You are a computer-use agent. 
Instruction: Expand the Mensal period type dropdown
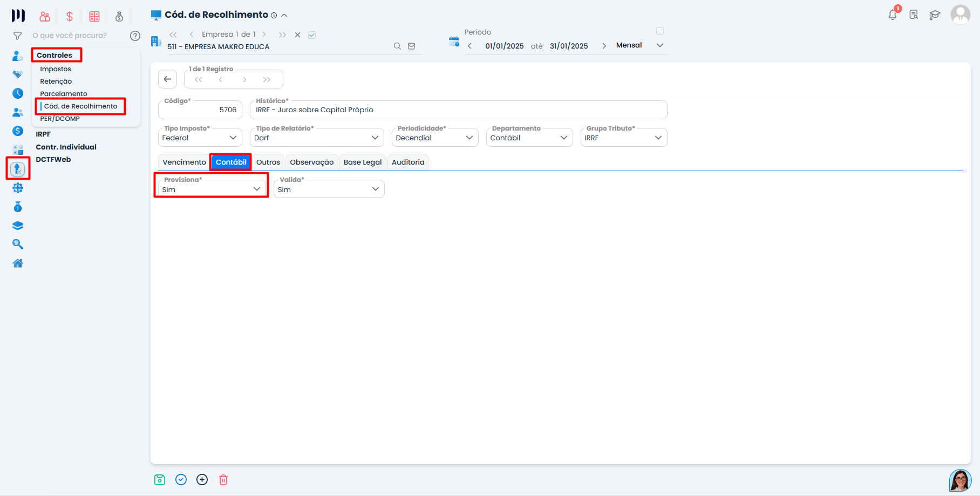tap(659, 45)
